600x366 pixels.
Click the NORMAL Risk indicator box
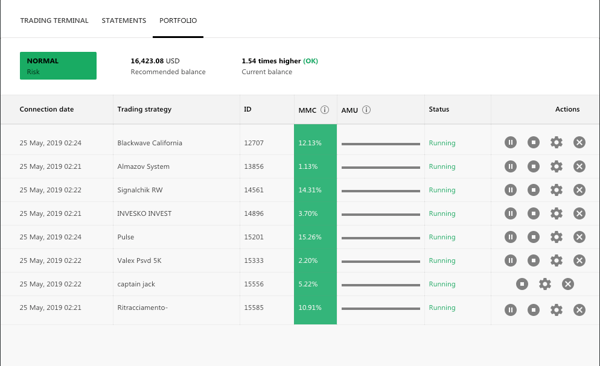pyautogui.click(x=58, y=66)
